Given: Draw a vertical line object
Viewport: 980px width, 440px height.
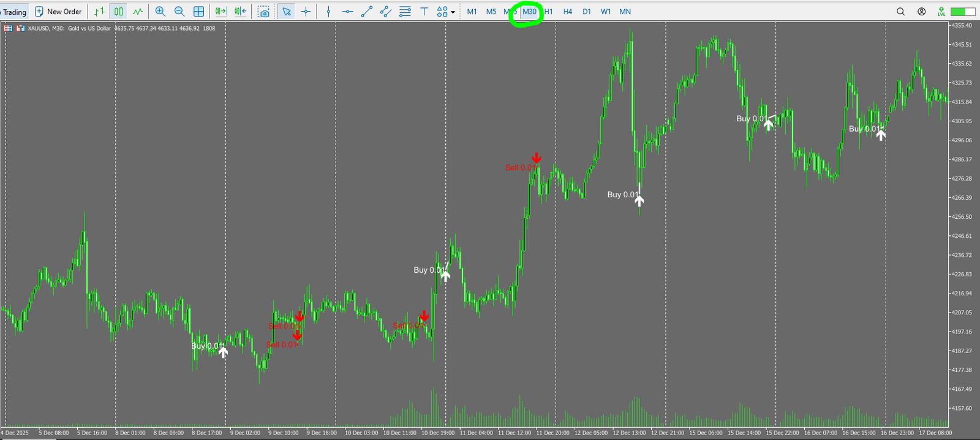Looking at the screenshot, I should (328, 12).
